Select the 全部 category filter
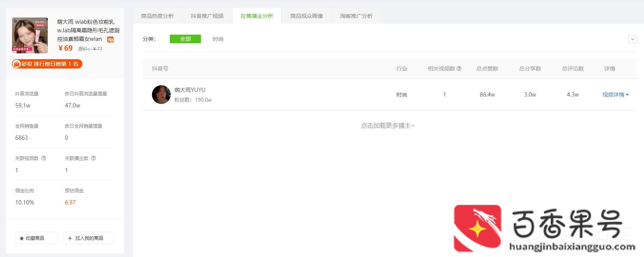This screenshot has width=644, height=257. coord(185,39)
